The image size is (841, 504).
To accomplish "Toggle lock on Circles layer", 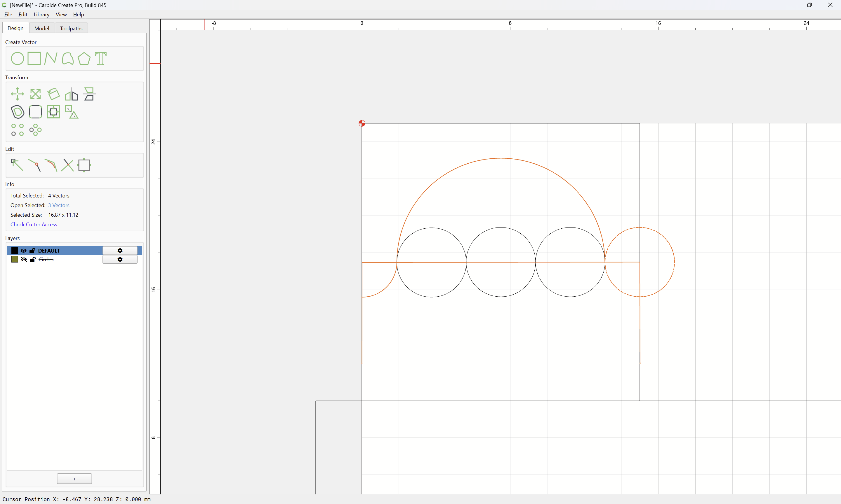I will point(33,260).
